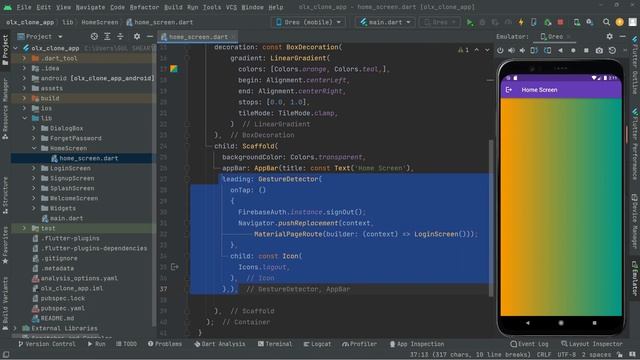
Task: Take emulator screenshot with camera icon
Action: coord(599,50)
